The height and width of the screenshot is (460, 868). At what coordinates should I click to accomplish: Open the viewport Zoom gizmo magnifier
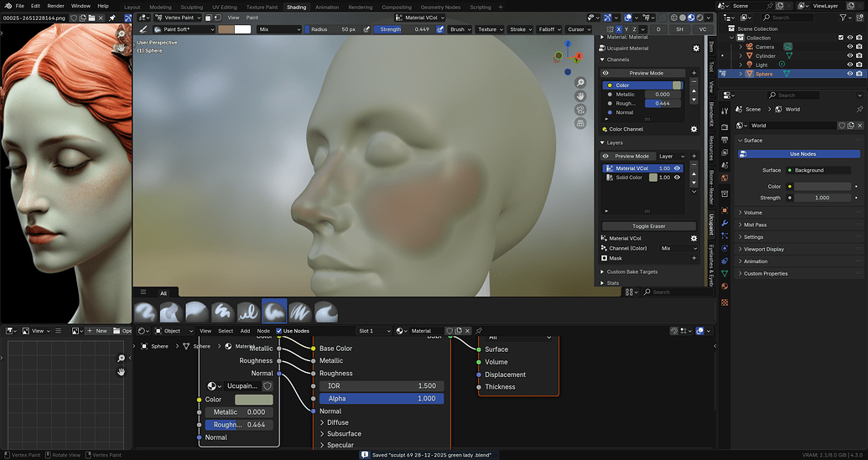pyautogui.click(x=580, y=82)
